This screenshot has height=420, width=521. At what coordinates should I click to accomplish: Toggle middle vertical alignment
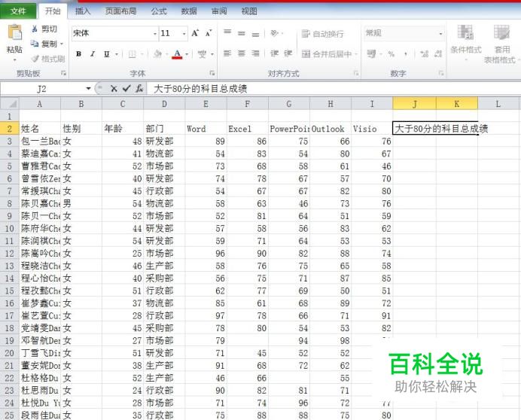[x=242, y=33]
